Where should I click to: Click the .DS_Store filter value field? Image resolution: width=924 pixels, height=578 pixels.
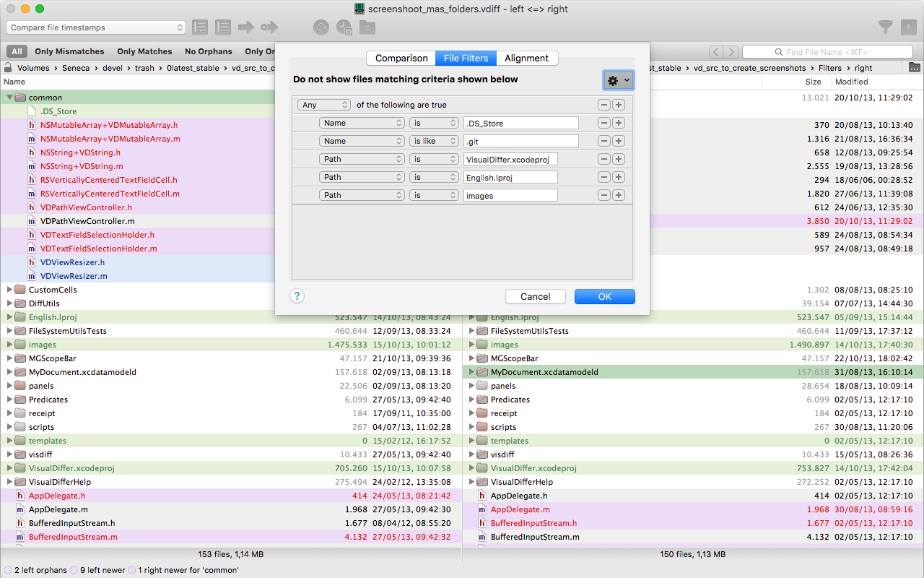(x=520, y=123)
